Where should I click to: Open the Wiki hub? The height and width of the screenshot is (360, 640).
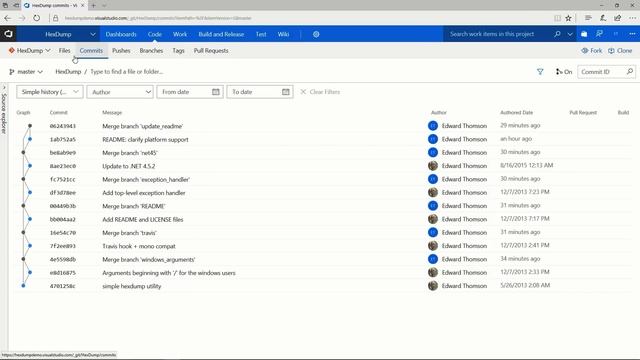[x=283, y=34]
